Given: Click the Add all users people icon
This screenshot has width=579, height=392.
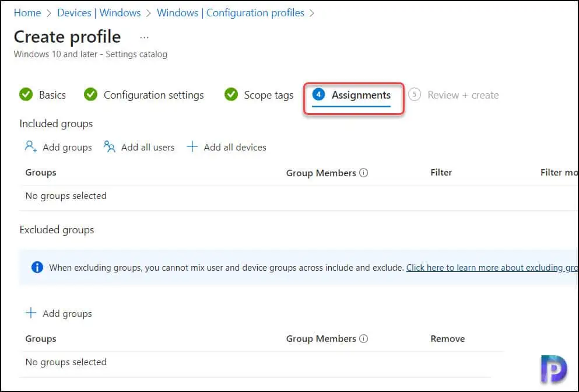Looking at the screenshot, I should point(109,146).
